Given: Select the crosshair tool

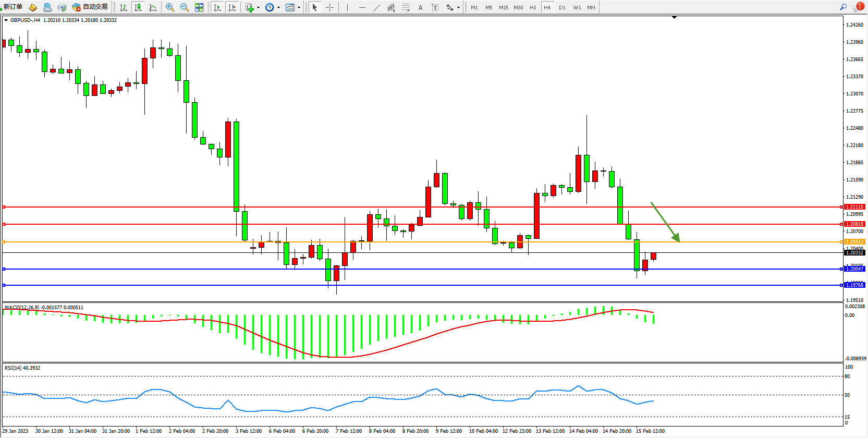Looking at the screenshot, I should click(329, 7).
